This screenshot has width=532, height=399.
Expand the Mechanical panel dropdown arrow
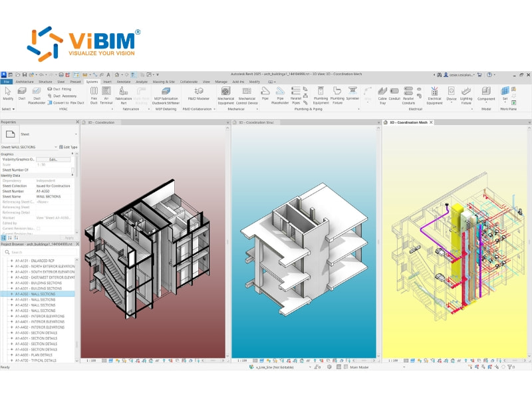(x=256, y=110)
